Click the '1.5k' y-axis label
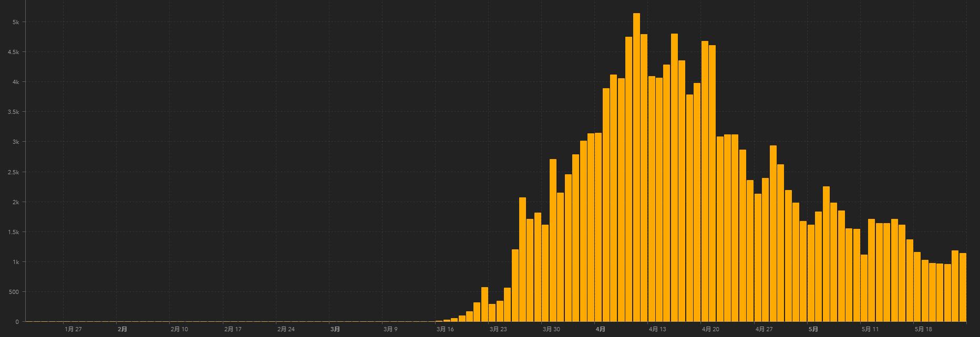This screenshot has width=980, height=337. click(x=13, y=232)
